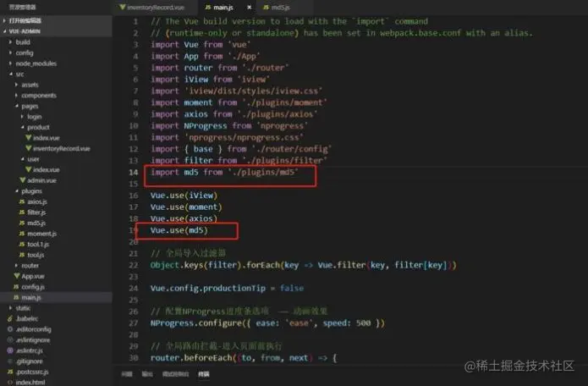Click the ESLint icon next to .eslintrc.js

(x=10, y=350)
